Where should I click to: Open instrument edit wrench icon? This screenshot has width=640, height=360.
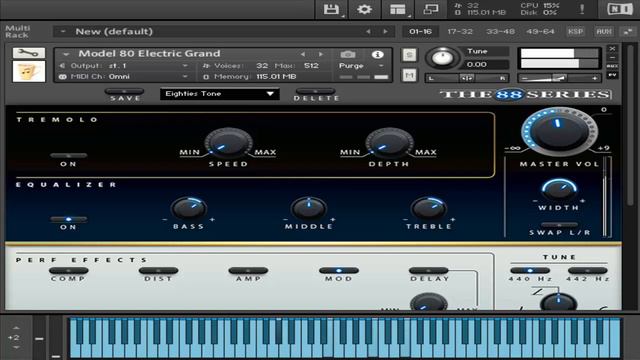coord(29,53)
